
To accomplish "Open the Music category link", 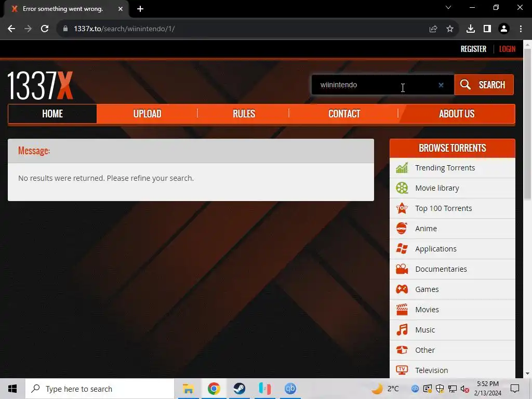I will 425,330.
